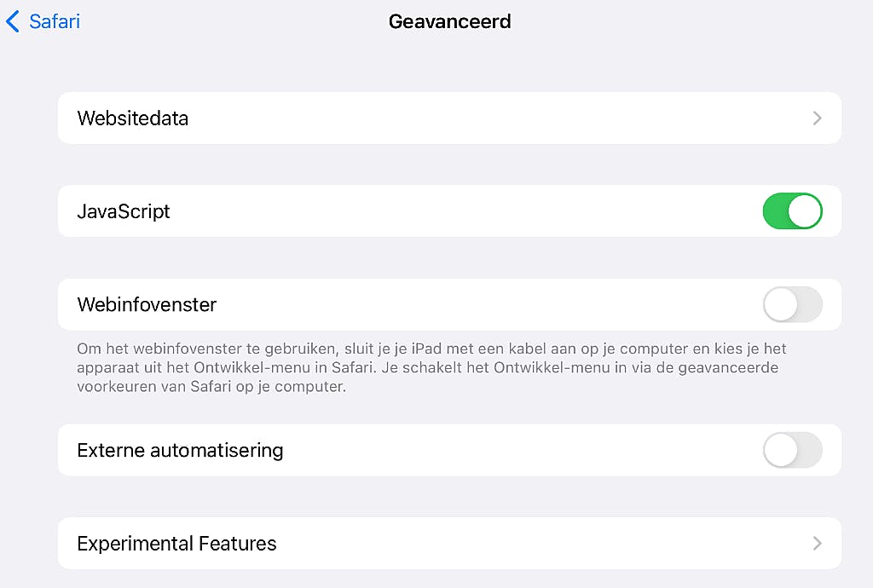
Task: Click the white knob of the Webinfovenster switch
Action: (x=780, y=304)
